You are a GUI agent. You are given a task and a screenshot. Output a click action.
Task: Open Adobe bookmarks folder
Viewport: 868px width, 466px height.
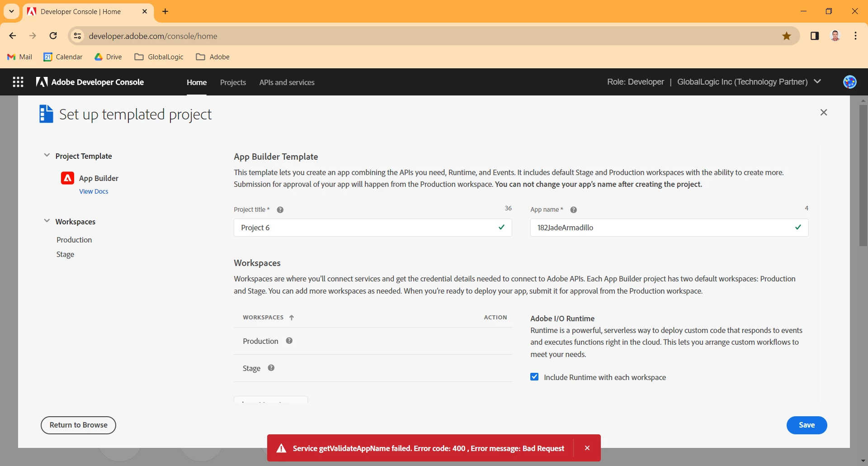[213, 57]
